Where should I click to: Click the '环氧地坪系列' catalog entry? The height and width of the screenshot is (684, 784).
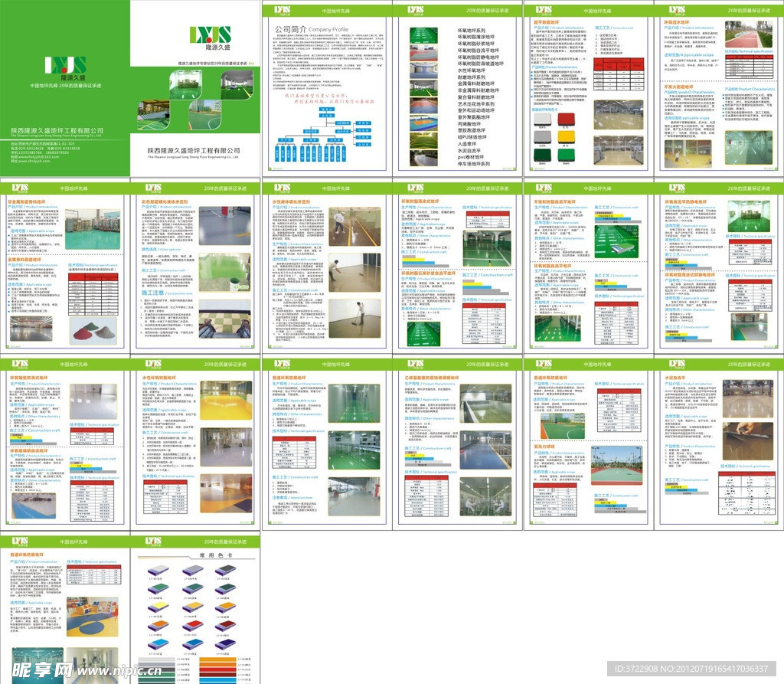point(471,31)
